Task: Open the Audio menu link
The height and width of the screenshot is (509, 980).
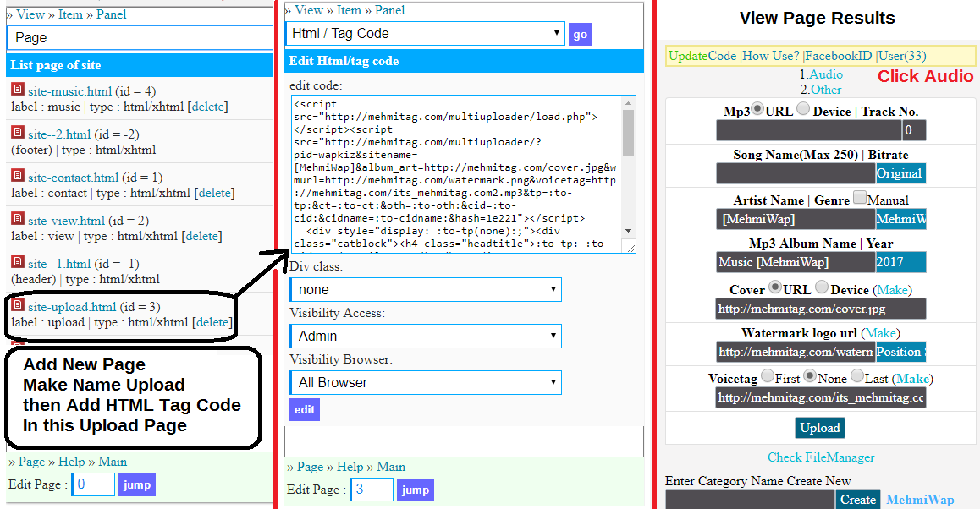Action: [826, 75]
